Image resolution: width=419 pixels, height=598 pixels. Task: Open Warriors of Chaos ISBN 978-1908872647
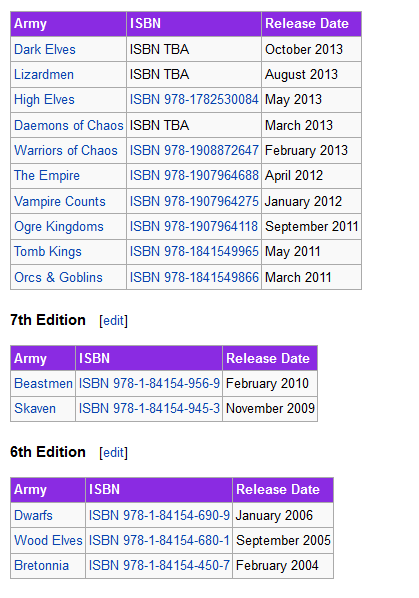point(194,150)
